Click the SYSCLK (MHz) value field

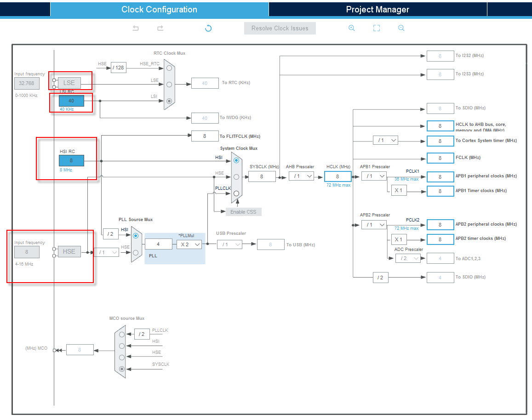(x=262, y=176)
